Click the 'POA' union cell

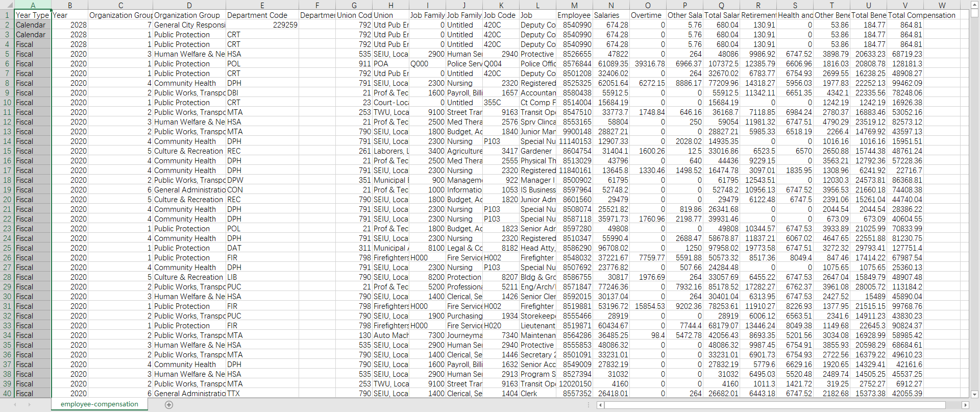(x=390, y=64)
